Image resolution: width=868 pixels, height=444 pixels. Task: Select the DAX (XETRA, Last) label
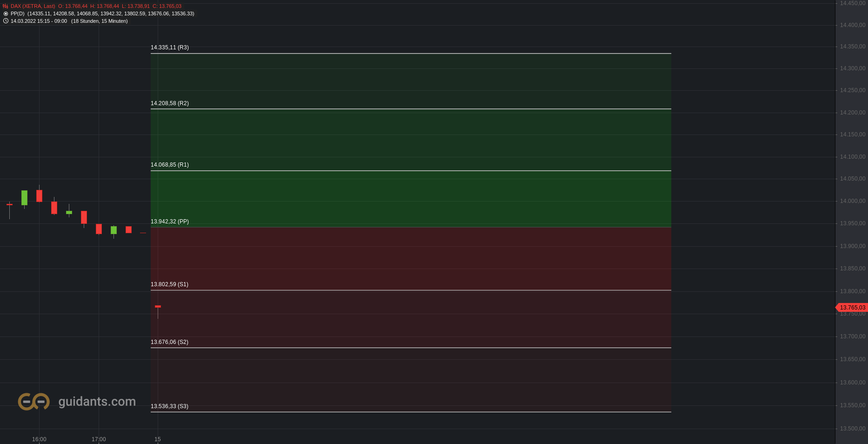(33, 7)
